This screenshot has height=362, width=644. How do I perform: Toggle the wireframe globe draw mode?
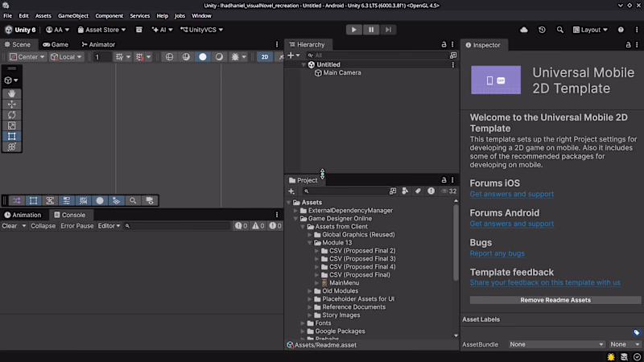click(169, 57)
